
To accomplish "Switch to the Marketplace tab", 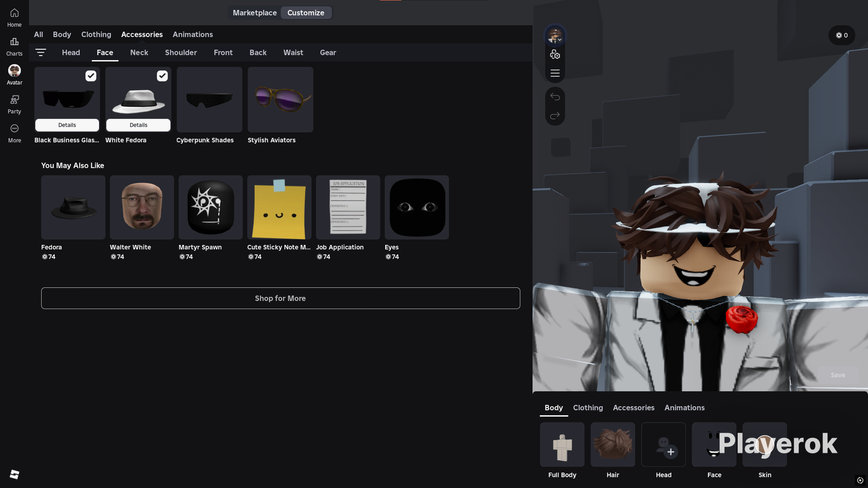I will tap(255, 13).
